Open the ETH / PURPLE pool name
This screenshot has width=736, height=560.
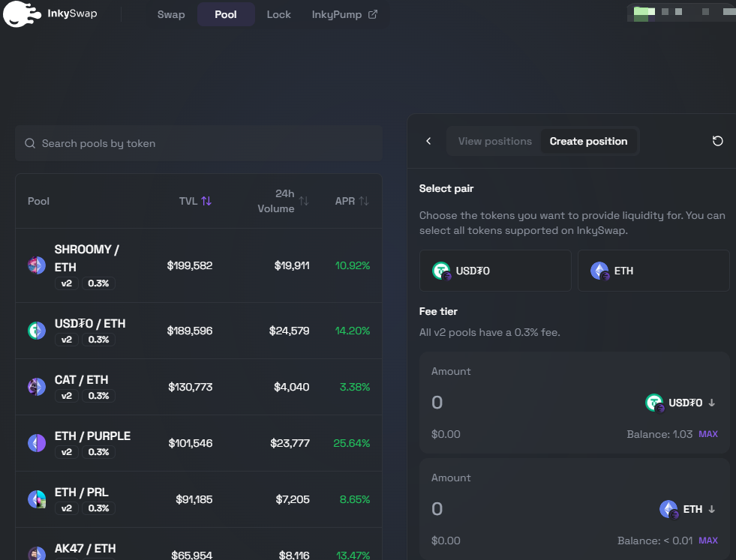click(92, 436)
